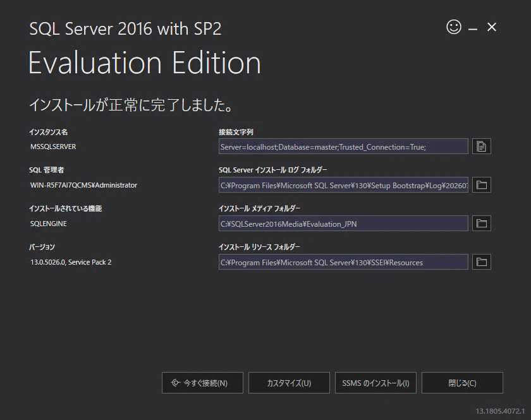Click the バージョン label

pos(42,247)
